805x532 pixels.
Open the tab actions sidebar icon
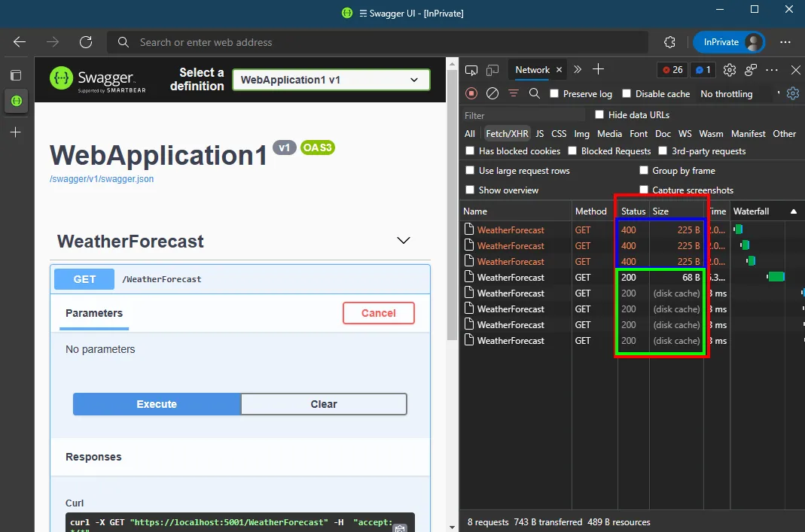point(16,75)
